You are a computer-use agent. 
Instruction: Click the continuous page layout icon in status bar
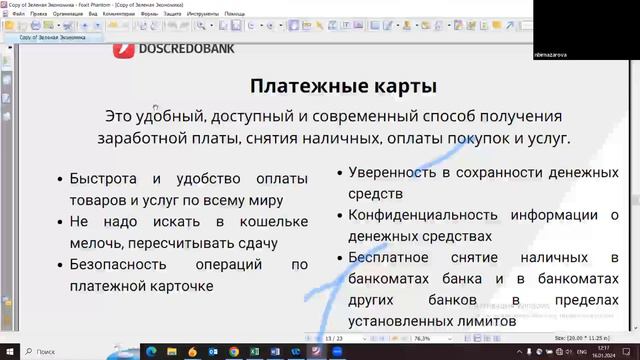[477, 338]
